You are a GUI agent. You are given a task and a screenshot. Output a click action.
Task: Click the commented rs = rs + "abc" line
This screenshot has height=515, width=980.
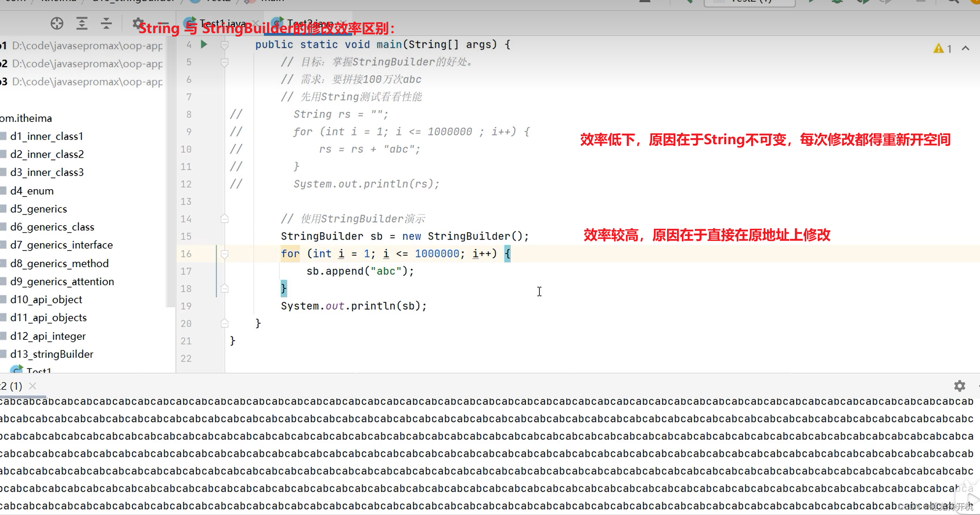(370, 149)
